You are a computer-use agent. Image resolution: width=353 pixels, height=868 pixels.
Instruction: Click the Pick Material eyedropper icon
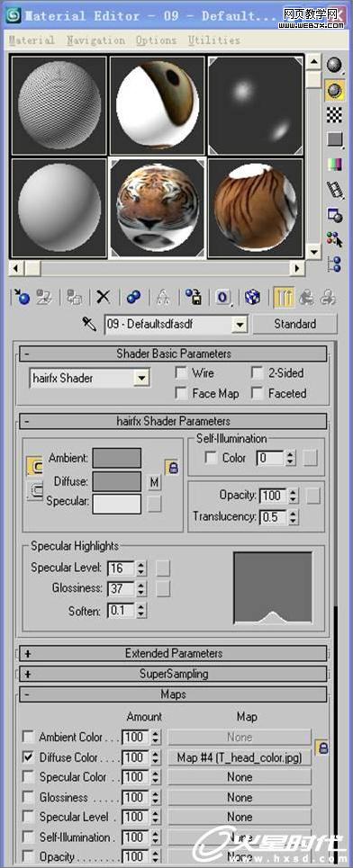pyautogui.click(x=89, y=324)
